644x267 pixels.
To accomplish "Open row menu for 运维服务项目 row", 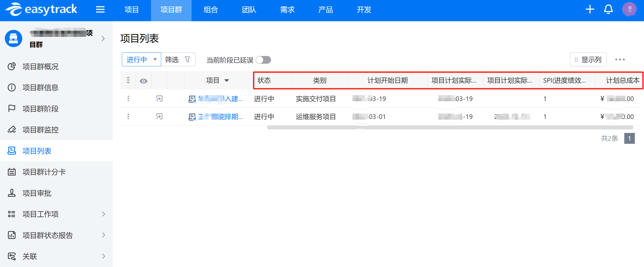I will (x=128, y=117).
